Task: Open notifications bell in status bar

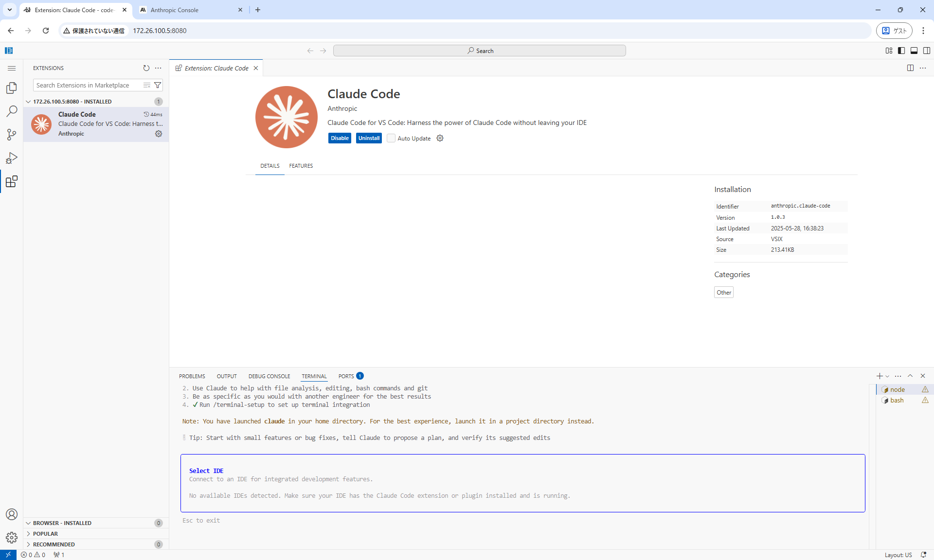Action: (x=923, y=555)
